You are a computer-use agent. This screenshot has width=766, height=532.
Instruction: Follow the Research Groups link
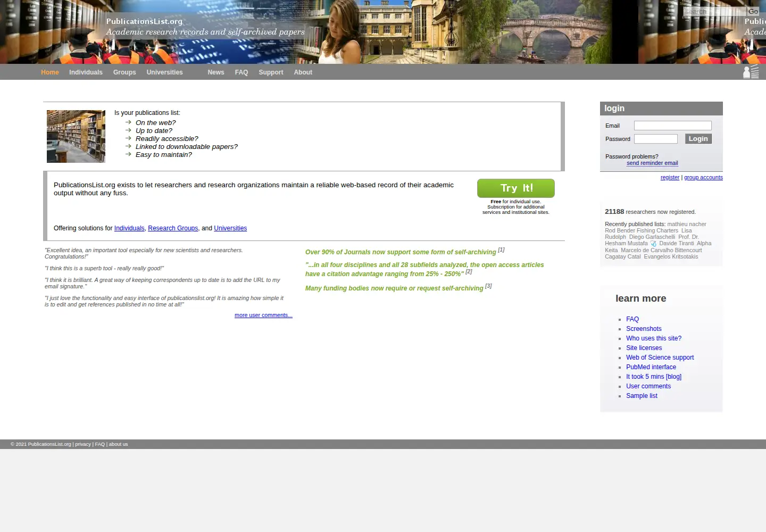pos(173,228)
